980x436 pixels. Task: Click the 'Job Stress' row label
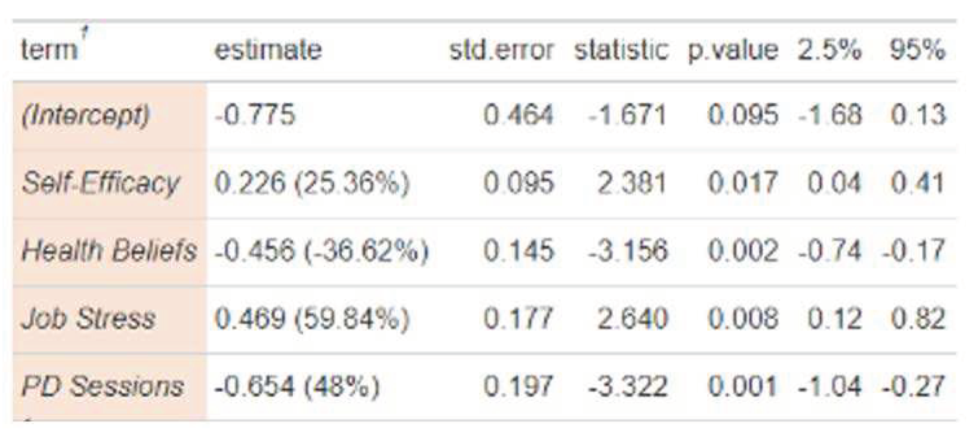point(89,318)
